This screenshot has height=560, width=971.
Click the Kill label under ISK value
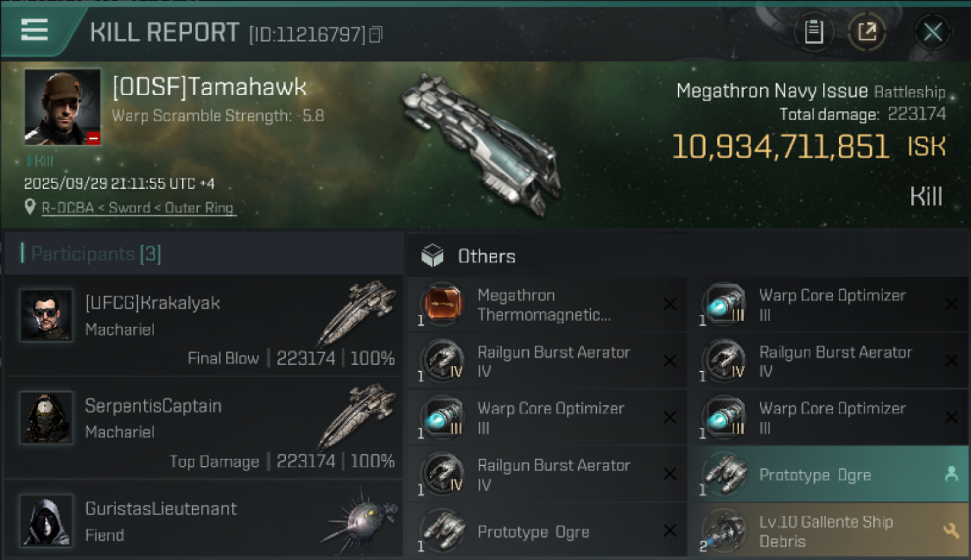pyautogui.click(x=925, y=197)
